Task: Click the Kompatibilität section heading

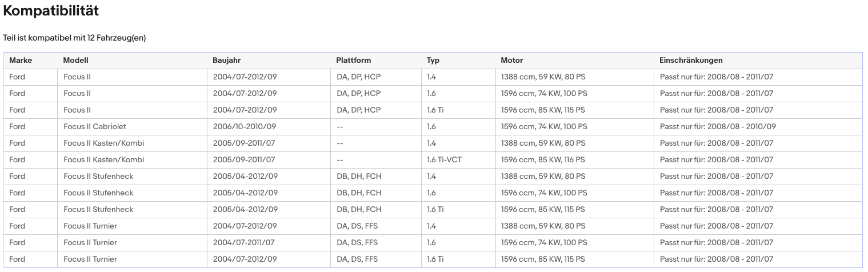Action: coord(51,10)
